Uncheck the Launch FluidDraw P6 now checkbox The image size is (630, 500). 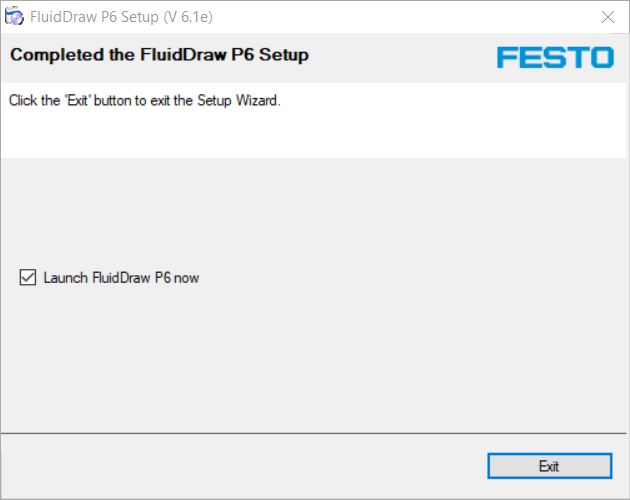point(28,277)
